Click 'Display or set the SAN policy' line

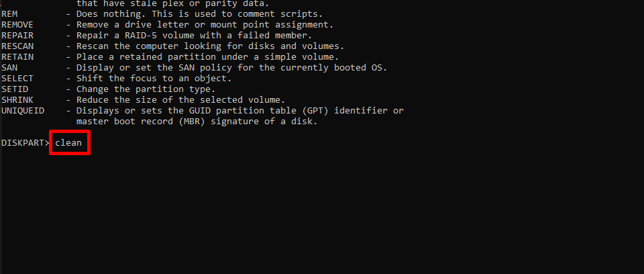click(x=231, y=67)
